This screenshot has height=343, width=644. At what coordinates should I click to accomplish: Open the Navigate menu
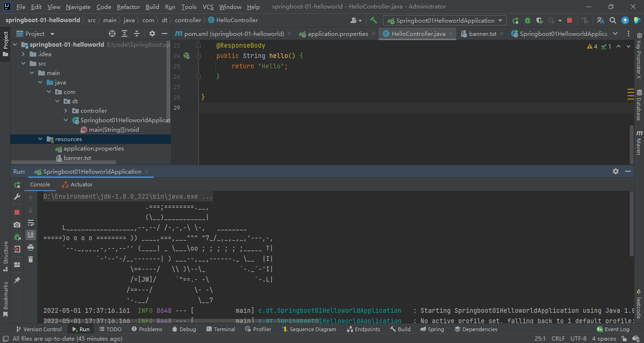pos(78,7)
